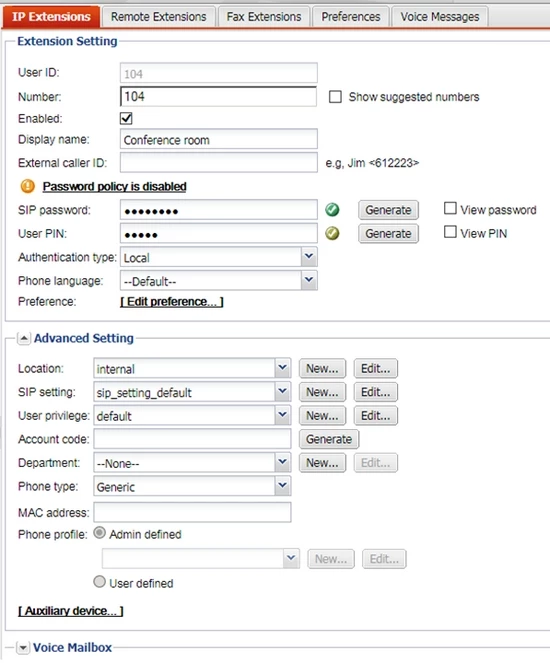Open the Voice Messages tab
Image resolution: width=550 pixels, height=663 pixels.
[x=440, y=16]
